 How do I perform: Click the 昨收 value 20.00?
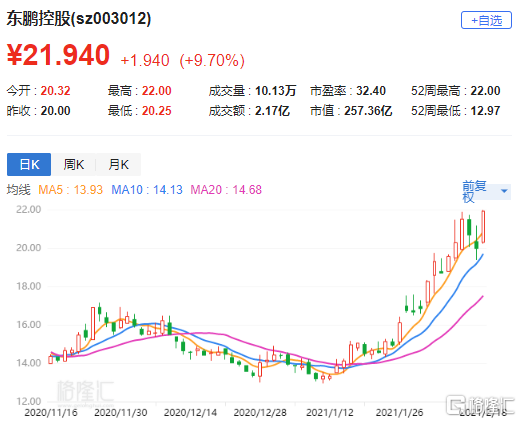click(55, 111)
